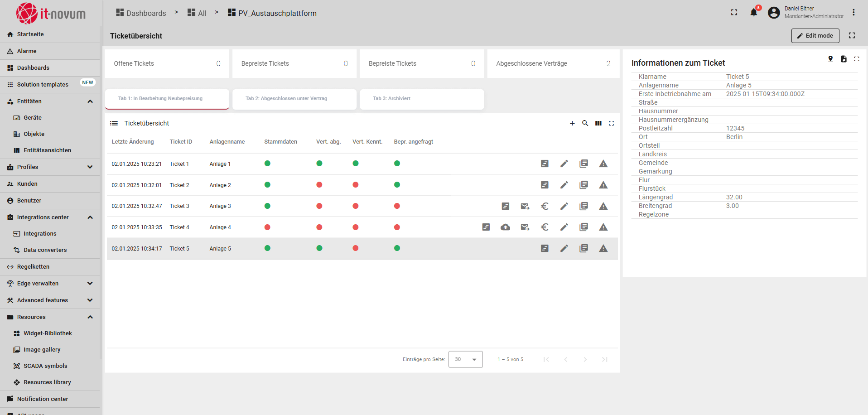The width and height of the screenshot is (868, 415).
Task: Click the pencil edit icon for Ticket 1
Action: (x=564, y=164)
